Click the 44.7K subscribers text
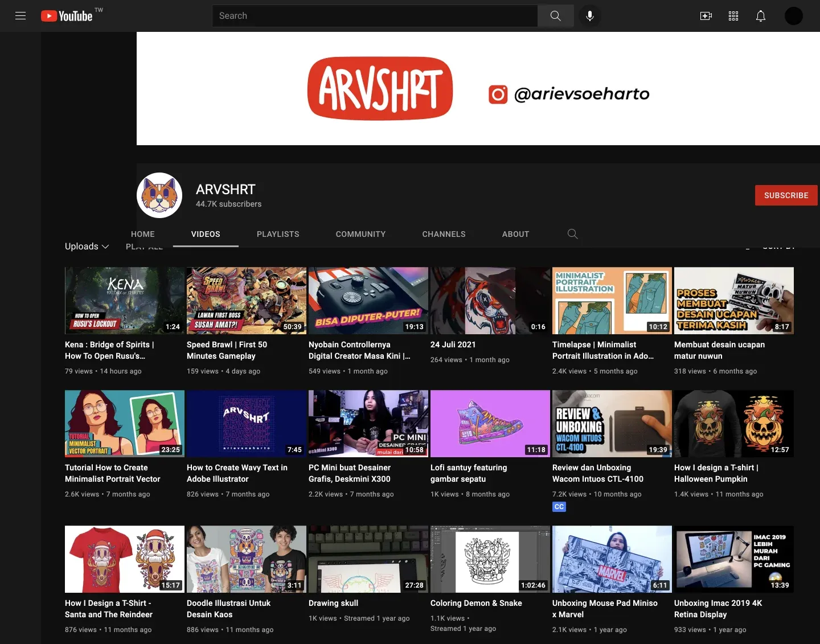The image size is (820, 644). click(229, 204)
